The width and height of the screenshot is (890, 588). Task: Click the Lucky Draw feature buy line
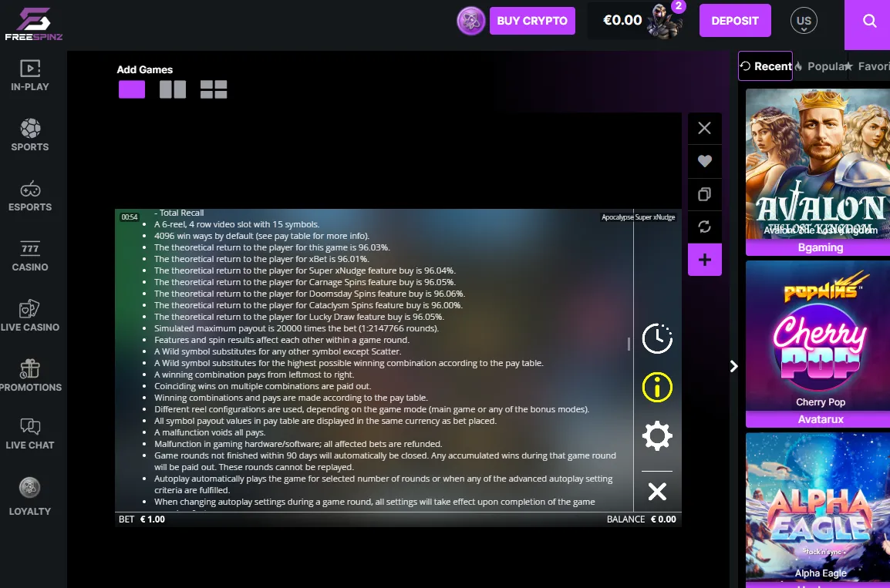pos(299,317)
